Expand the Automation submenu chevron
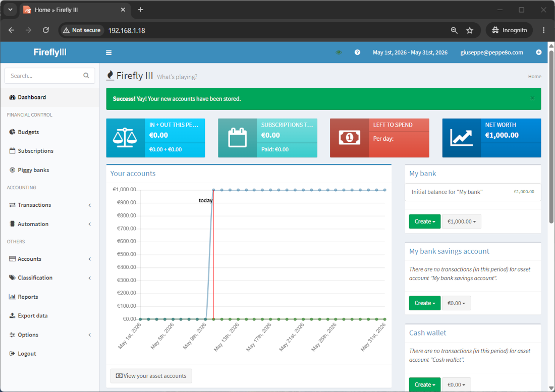This screenshot has height=392, width=555. 89,224
